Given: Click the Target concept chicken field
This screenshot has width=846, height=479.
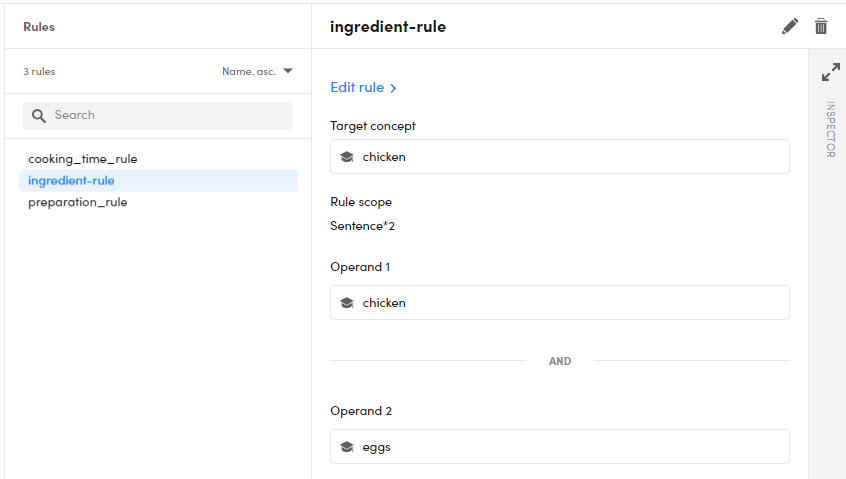Looking at the screenshot, I should (559, 157).
